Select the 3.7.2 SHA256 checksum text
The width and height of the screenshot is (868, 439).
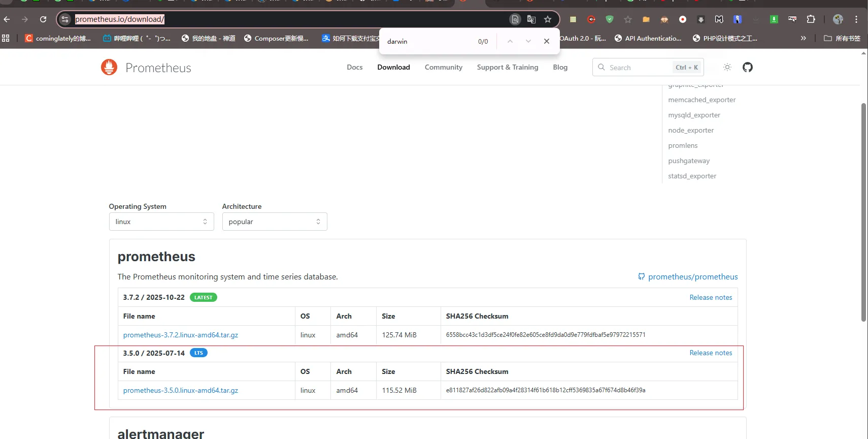546,335
